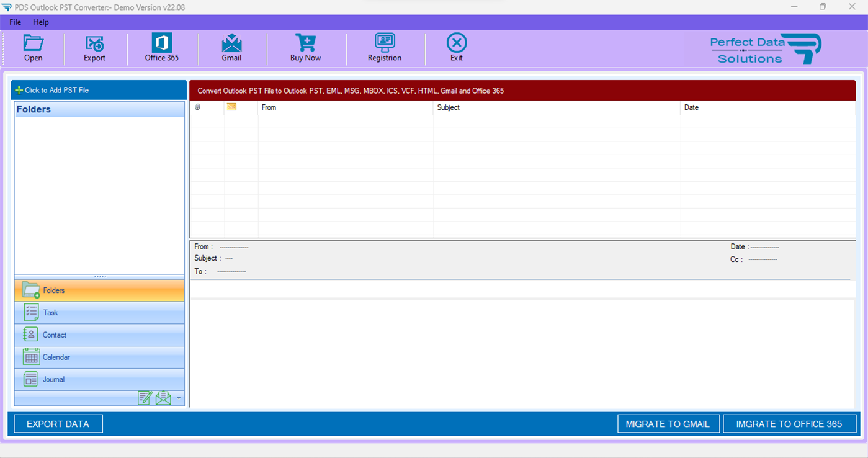Open the Task section in the sidebar
The image size is (868, 458).
point(99,312)
